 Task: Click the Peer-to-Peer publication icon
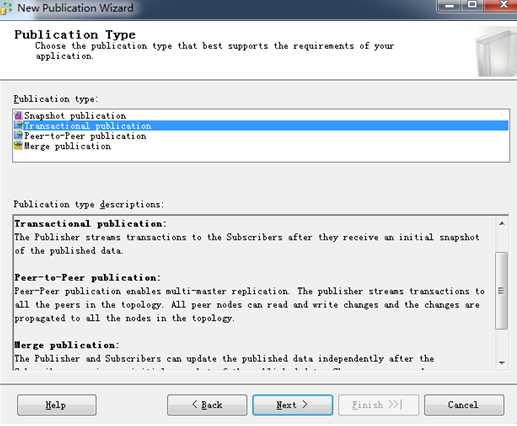[x=18, y=136]
